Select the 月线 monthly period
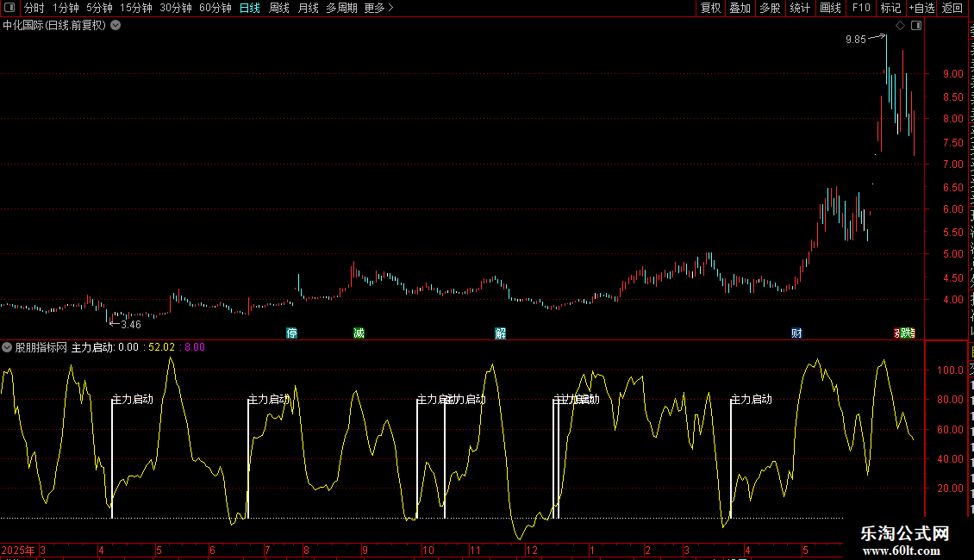The image size is (974, 560). tap(308, 8)
